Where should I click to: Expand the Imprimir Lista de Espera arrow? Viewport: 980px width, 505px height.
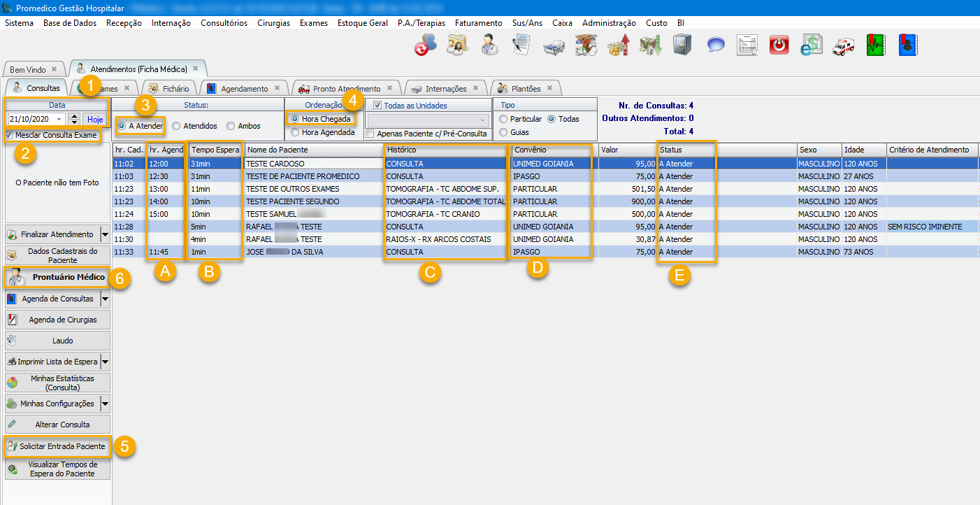pos(105,362)
